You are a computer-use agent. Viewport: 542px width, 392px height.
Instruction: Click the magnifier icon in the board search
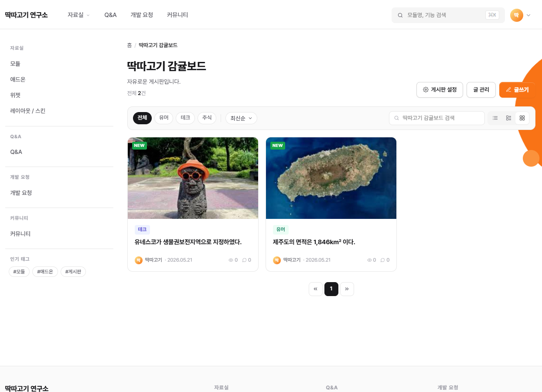396,118
